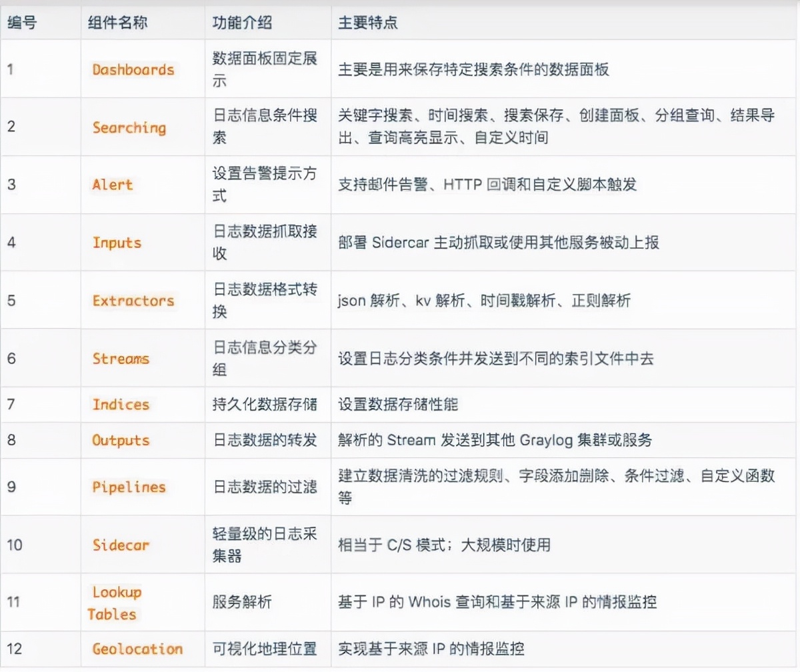This screenshot has width=800, height=672.
Task: Click the row numbered 7
Action: [x=11, y=404]
